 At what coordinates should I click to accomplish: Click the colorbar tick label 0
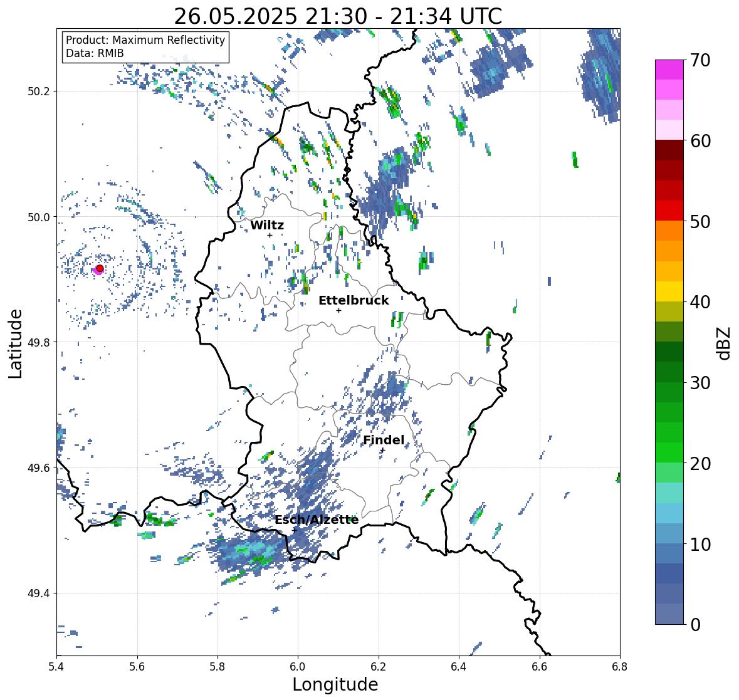(695, 625)
